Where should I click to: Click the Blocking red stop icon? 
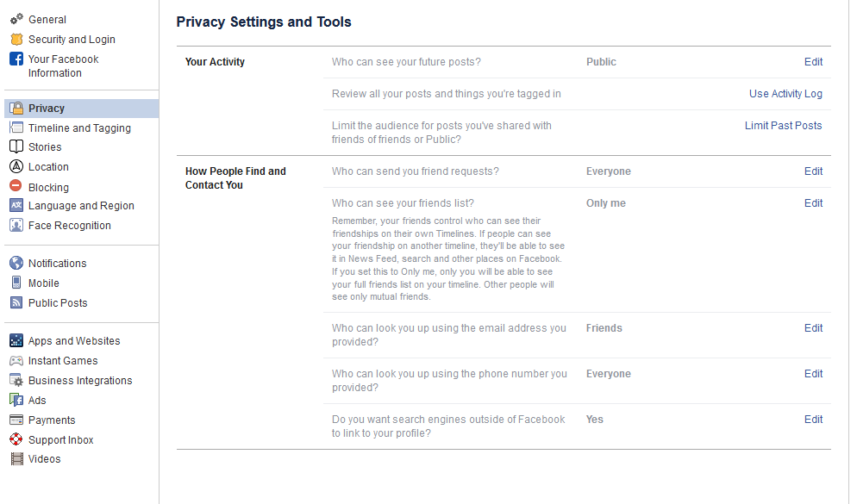(16, 187)
